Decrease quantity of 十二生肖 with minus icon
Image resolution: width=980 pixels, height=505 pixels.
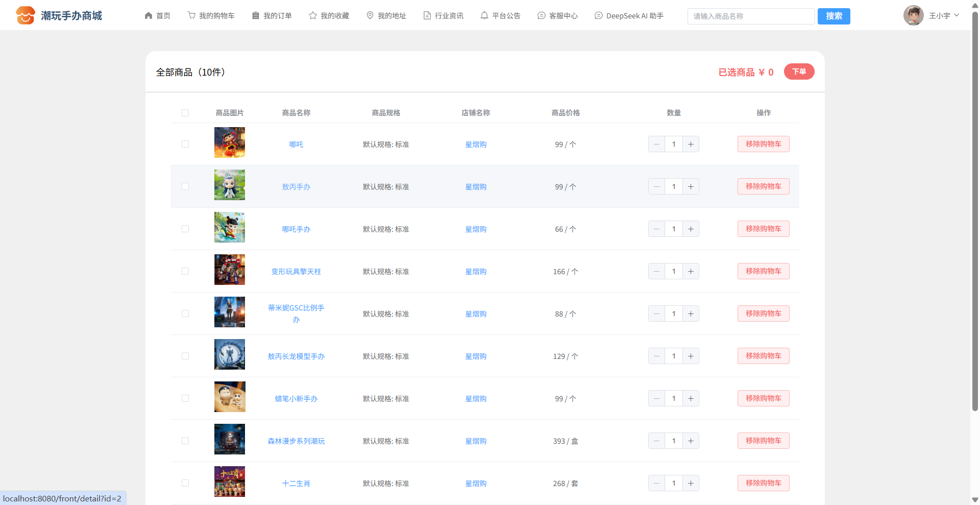[656, 483]
